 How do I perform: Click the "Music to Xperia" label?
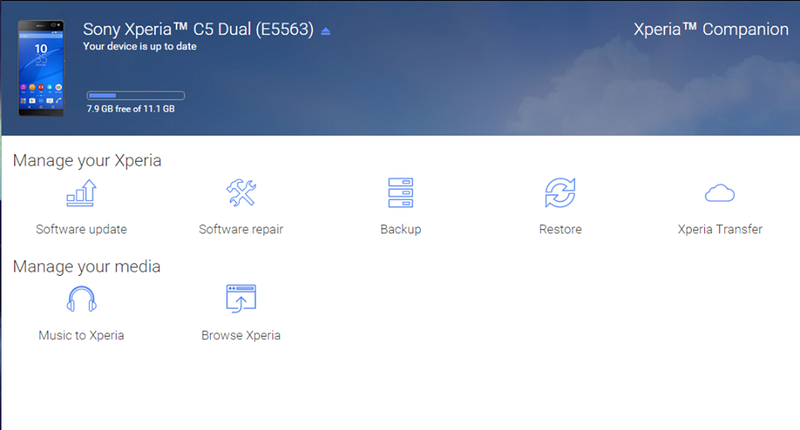[82, 335]
